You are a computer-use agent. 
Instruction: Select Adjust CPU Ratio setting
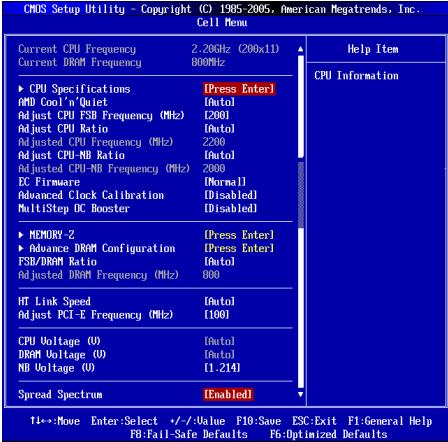[63, 129]
